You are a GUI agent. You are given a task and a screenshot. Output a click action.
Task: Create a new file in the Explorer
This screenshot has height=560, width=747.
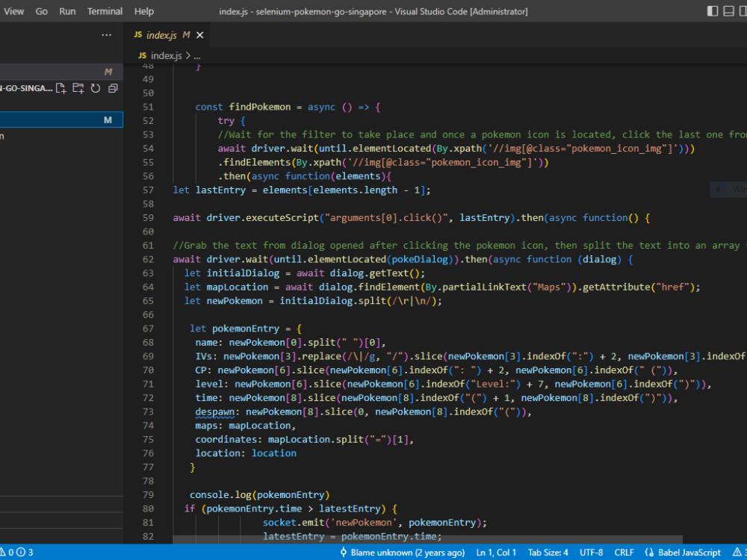[x=62, y=88]
